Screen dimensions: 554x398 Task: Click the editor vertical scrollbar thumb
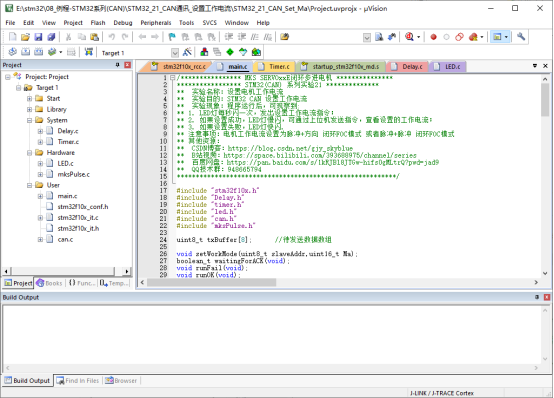click(x=545, y=100)
